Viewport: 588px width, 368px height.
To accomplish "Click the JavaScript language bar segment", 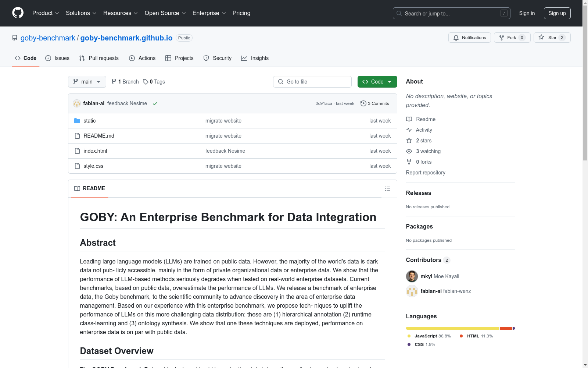I will pos(453,328).
